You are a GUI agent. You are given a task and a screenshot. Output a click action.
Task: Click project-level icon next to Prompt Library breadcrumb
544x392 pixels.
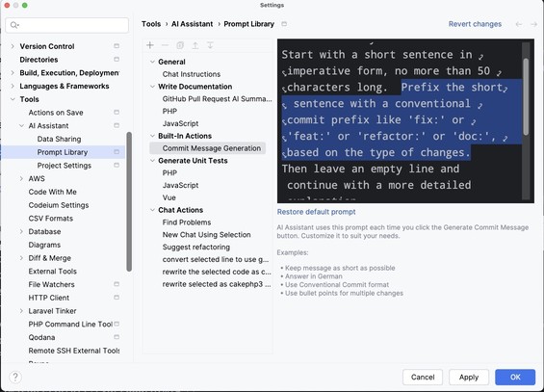click(284, 24)
